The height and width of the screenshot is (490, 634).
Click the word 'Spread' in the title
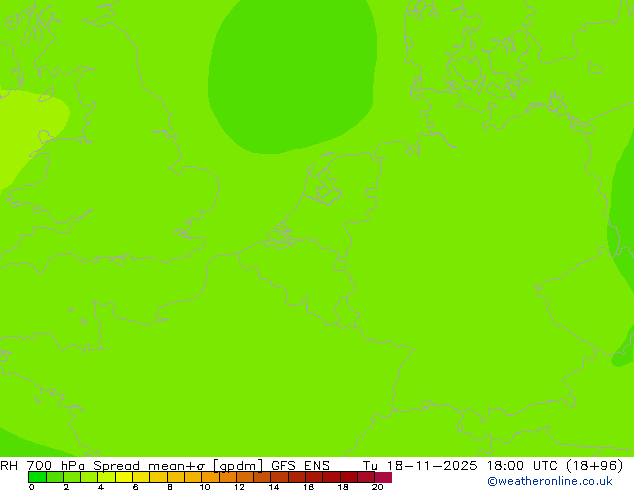pyautogui.click(x=116, y=466)
